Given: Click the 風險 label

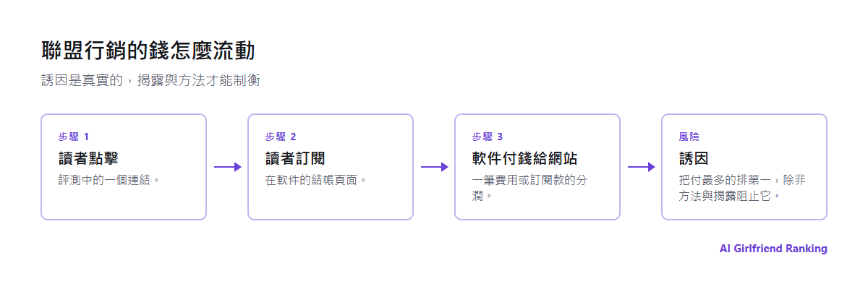Looking at the screenshot, I should tap(689, 137).
